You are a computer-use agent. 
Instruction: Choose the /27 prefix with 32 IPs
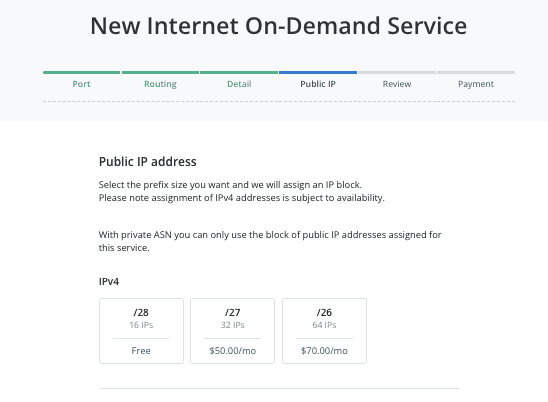coord(232,331)
